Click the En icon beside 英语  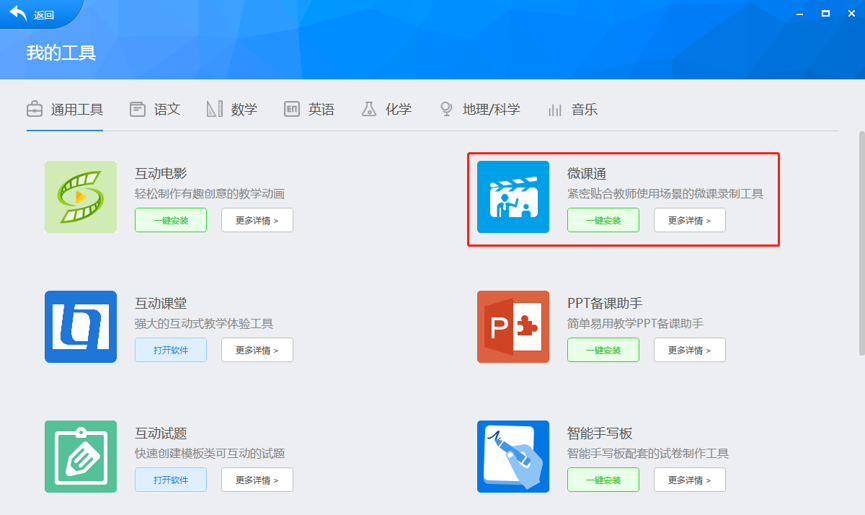click(292, 109)
